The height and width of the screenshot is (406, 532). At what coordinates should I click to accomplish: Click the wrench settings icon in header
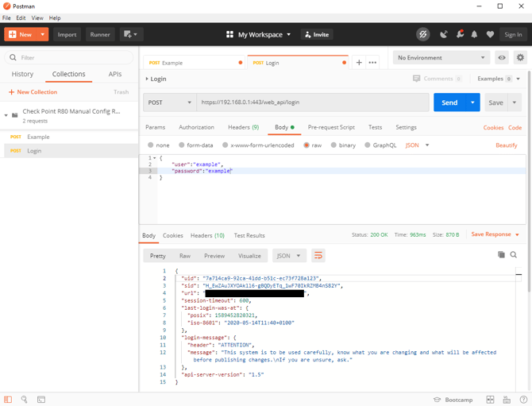[x=459, y=35]
